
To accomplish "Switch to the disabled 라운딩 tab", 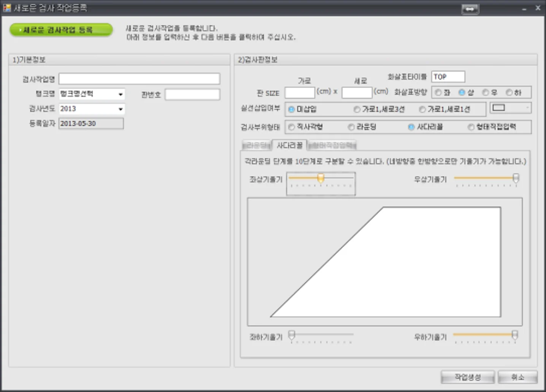I will 257,145.
